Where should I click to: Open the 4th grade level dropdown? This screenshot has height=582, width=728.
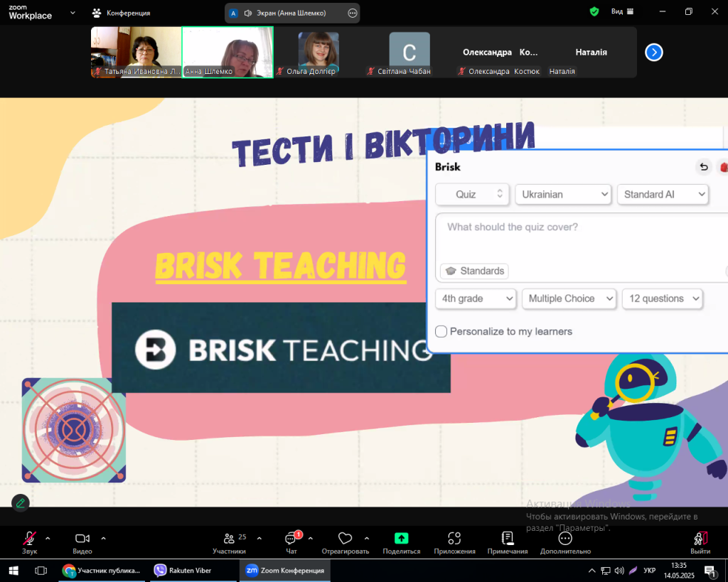click(x=476, y=299)
